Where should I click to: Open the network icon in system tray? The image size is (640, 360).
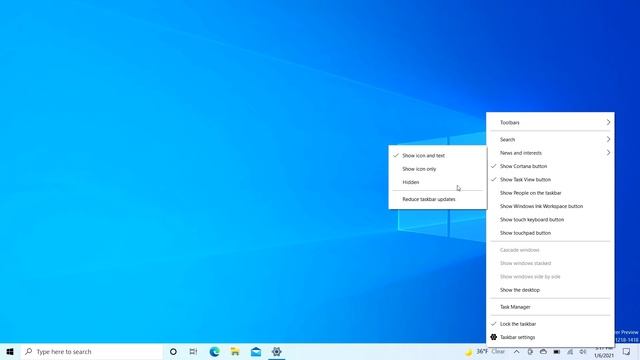(570, 351)
